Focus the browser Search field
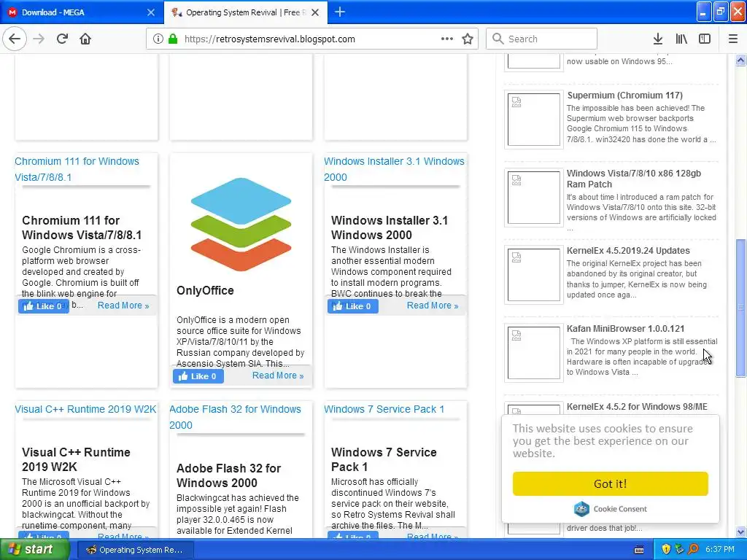This screenshot has height=560, width=747. point(542,39)
